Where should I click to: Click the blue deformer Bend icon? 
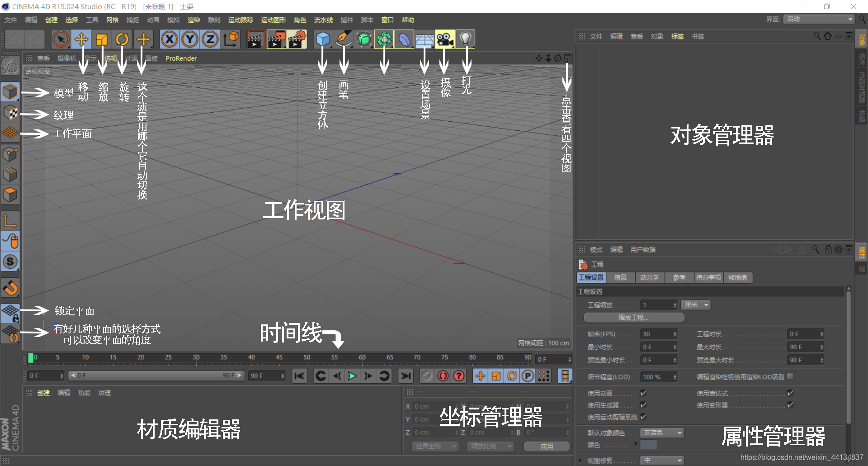point(405,39)
